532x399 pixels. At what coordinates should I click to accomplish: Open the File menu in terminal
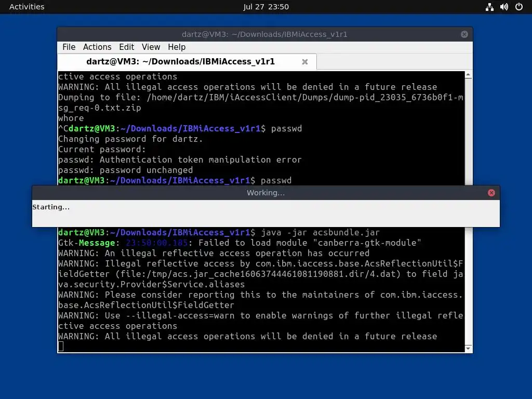[x=69, y=47]
